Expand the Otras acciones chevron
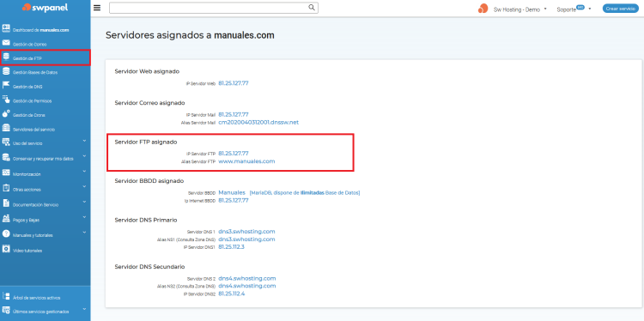This screenshot has height=321, width=644. [x=84, y=187]
